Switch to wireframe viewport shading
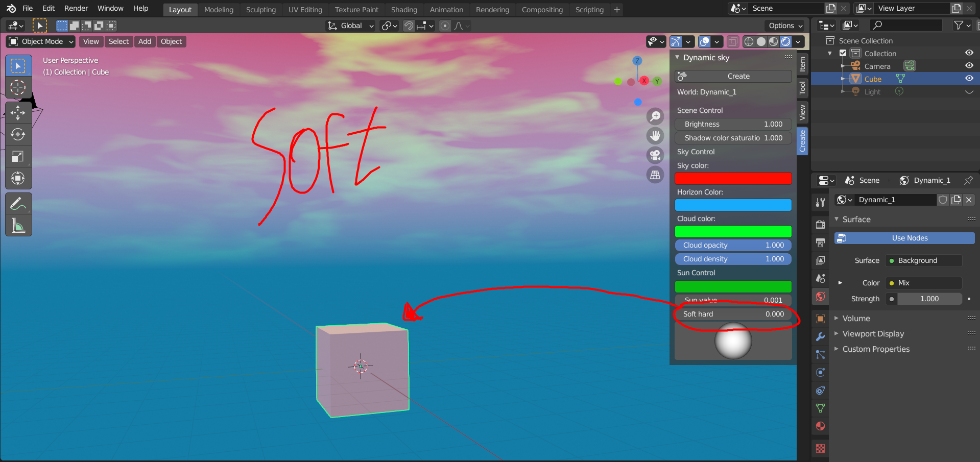The width and height of the screenshot is (980, 462). tap(749, 42)
